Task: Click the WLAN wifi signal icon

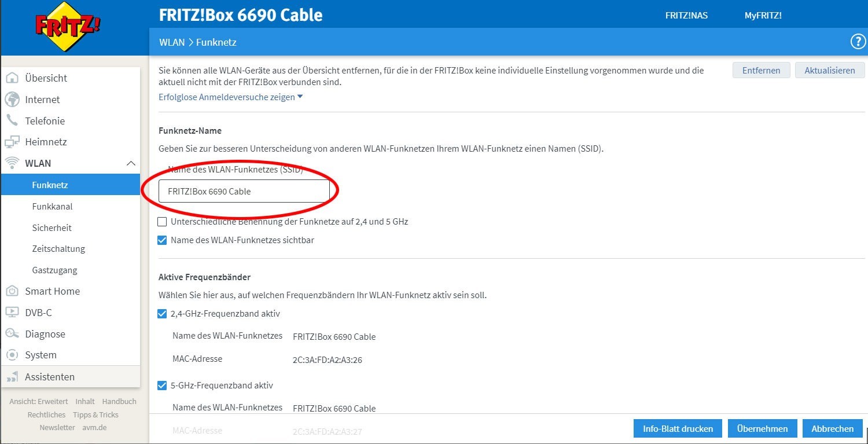Action: click(x=12, y=163)
